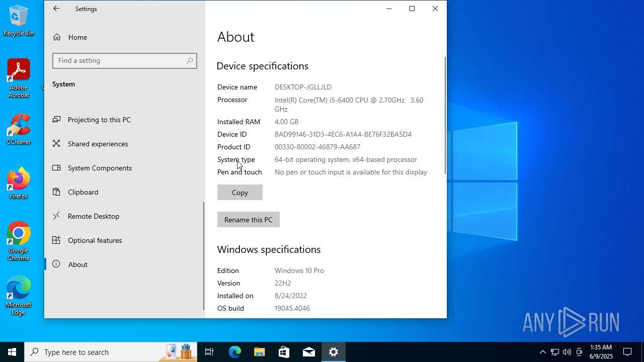
Task: Click the Clipboard icon in sidebar
Action: pyautogui.click(x=57, y=192)
